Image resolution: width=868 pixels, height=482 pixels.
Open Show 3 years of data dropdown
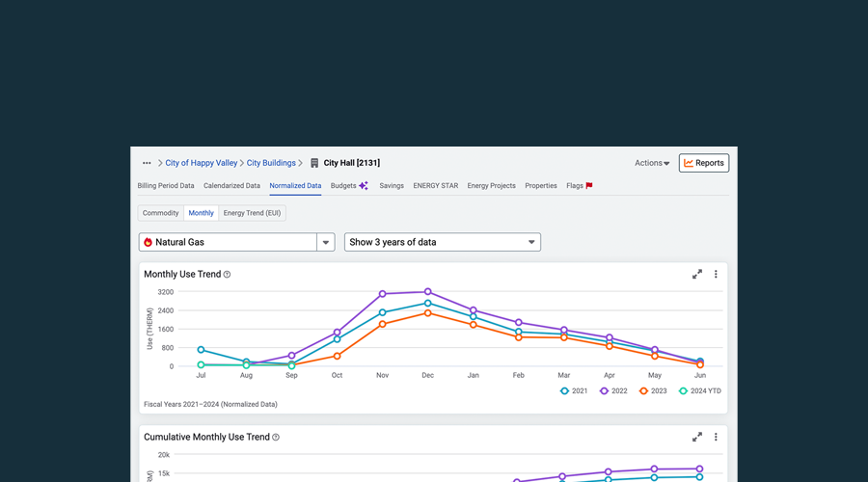[x=442, y=243]
